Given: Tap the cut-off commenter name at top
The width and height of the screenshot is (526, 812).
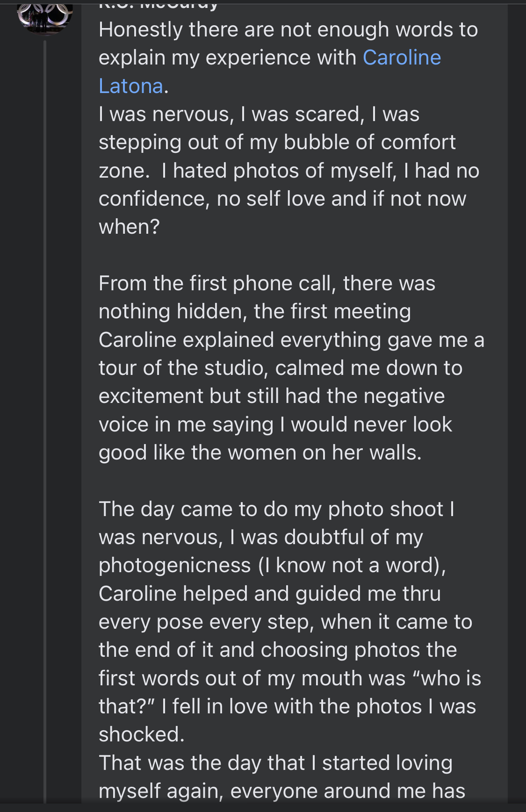Looking at the screenshot, I should tap(159, 6).
